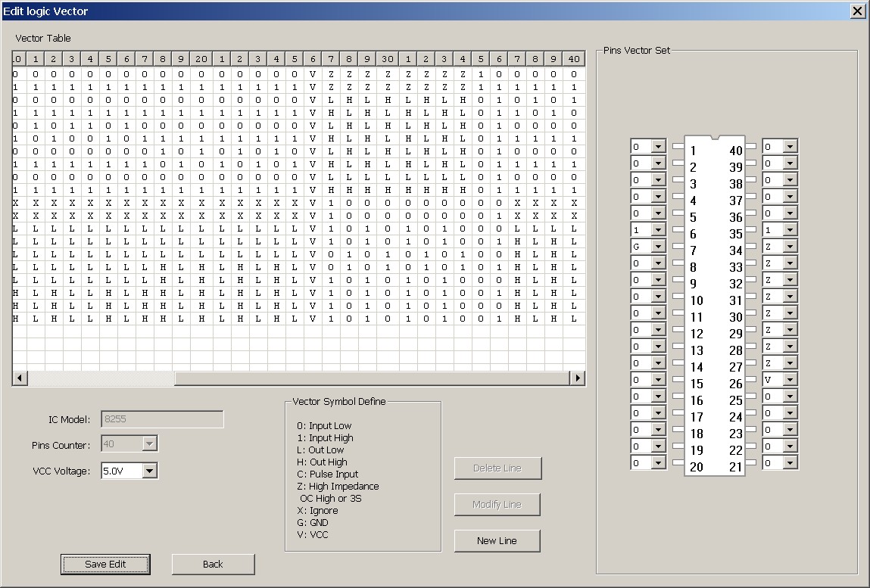Select column header 40 in Vector Table

573,59
